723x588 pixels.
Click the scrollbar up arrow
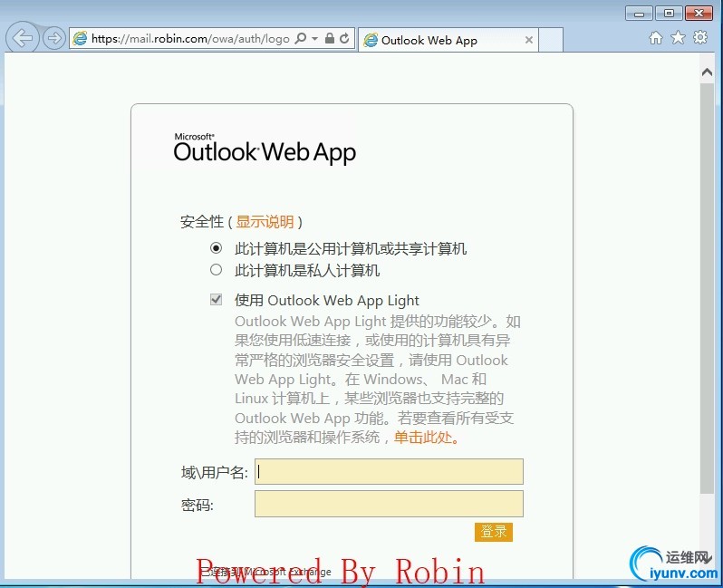707,72
